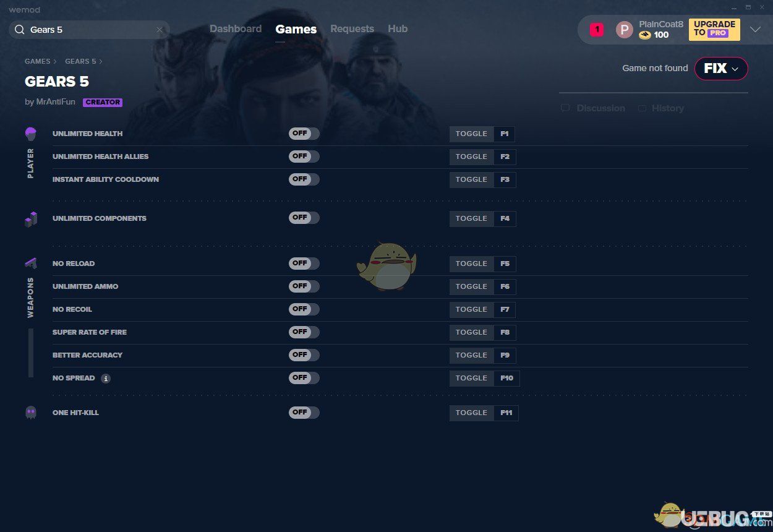This screenshot has width=773, height=532.
Task: Click the PlainCoat8 username
Action: click(661, 24)
